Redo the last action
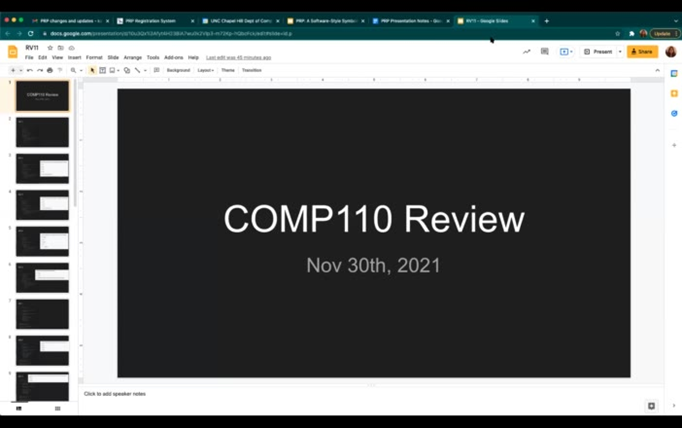 point(40,70)
